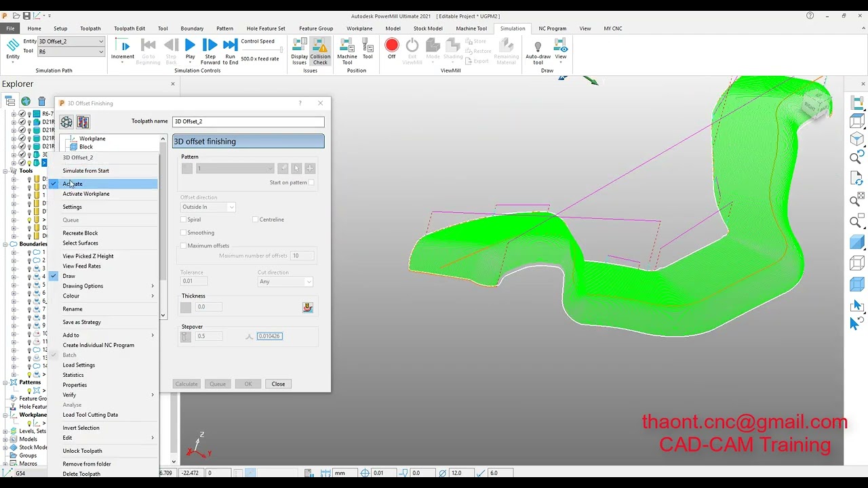Viewport: 868px width, 488px height.
Task: Click the Entity simulation path icon
Action: 13,46
